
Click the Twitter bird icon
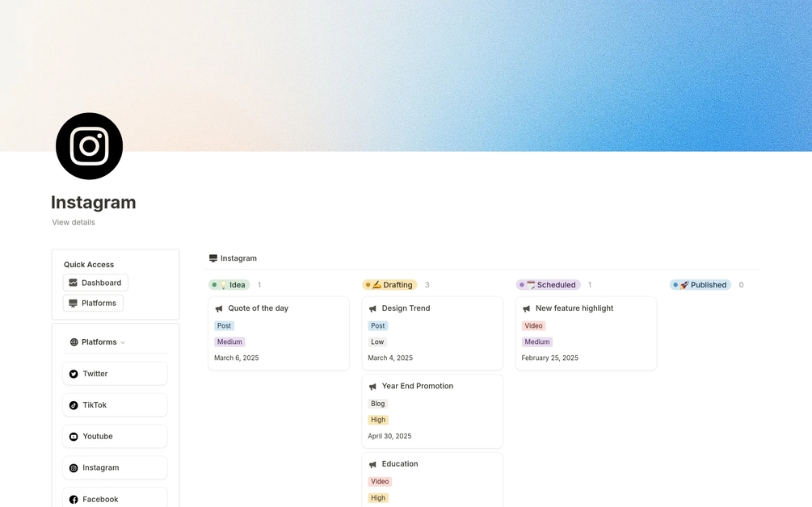[74, 374]
